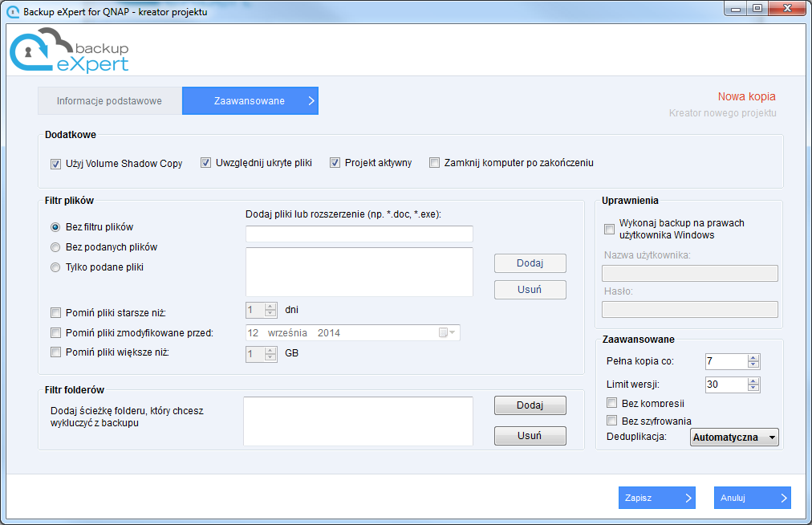This screenshot has width=812, height=525.
Task: Uncheck the Projekt aktywny option
Action: point(335,163)
